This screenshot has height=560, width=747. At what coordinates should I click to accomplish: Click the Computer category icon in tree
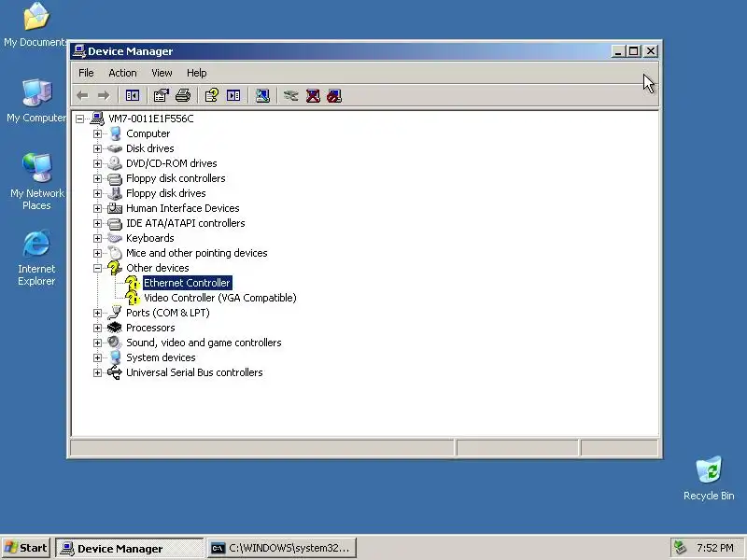[x=115, y=133]
